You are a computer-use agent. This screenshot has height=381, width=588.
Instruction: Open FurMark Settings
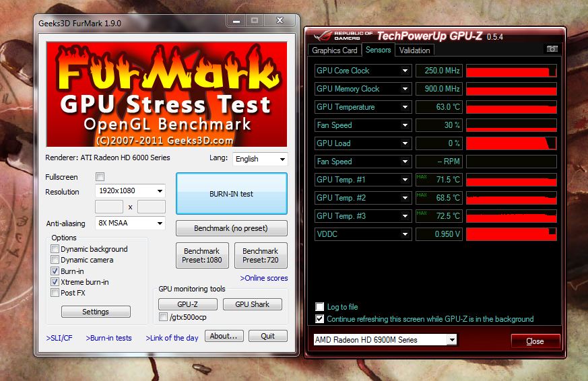pos(96,312)
